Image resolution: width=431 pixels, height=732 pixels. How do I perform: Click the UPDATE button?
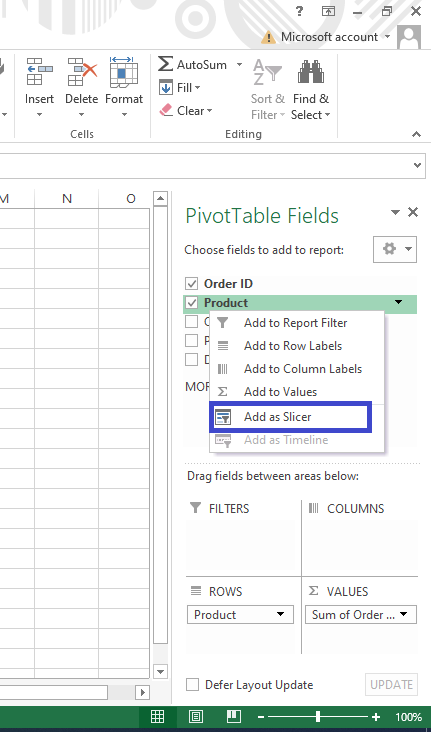coord(391,685)
